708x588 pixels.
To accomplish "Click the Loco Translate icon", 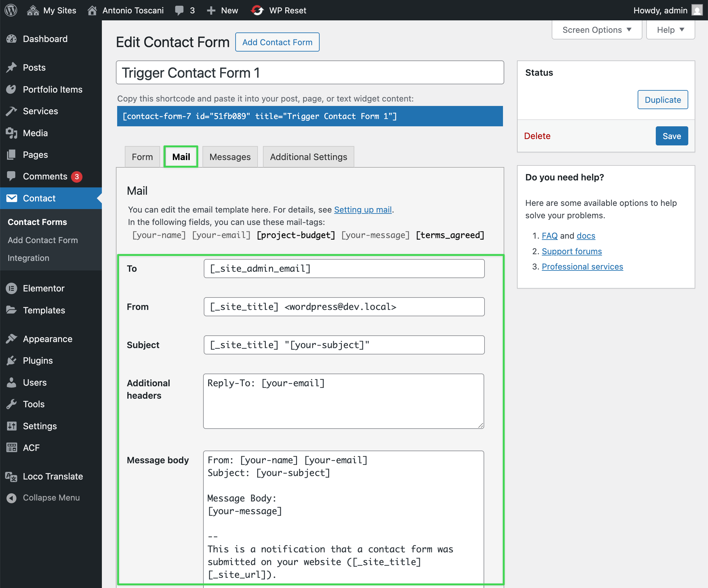I will point(11,476).
